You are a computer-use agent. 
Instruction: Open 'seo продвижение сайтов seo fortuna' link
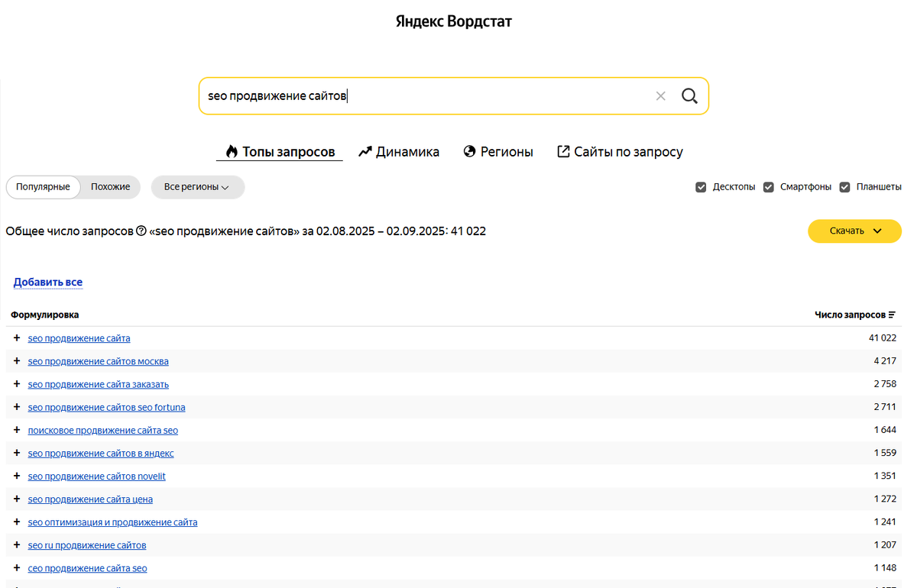(106, 407)
